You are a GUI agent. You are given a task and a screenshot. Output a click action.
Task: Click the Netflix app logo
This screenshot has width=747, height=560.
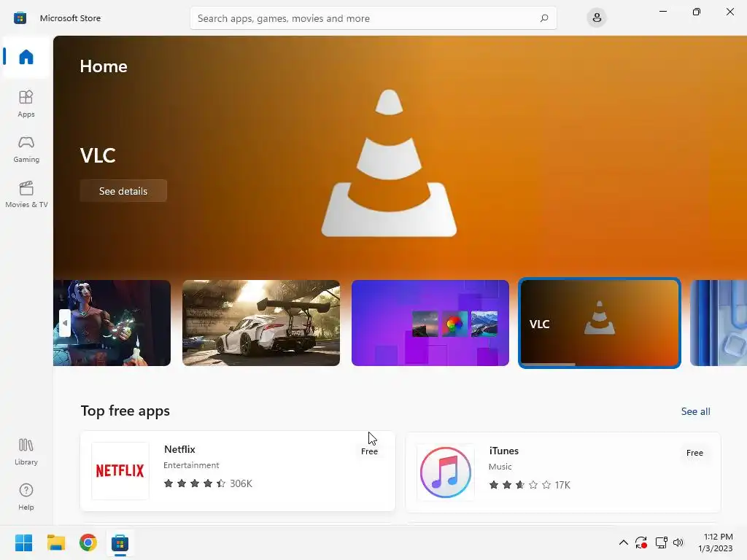point(120,471)
